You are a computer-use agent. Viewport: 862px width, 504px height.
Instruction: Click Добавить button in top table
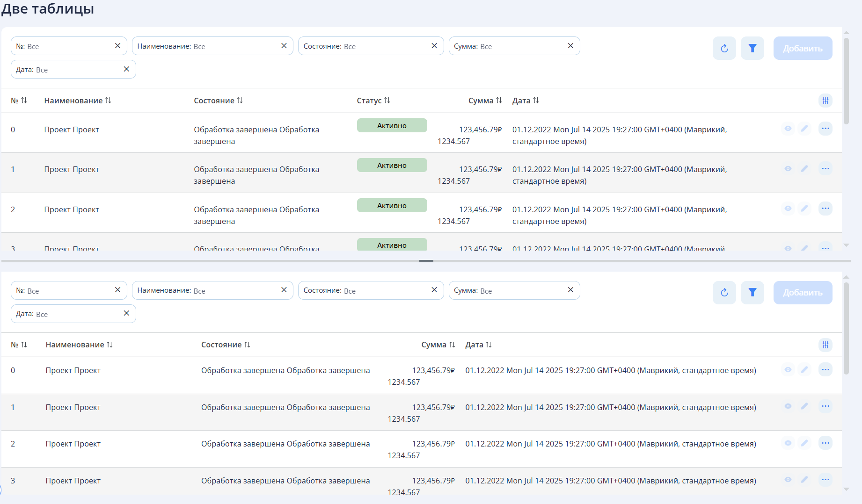(x=803, y=48)
